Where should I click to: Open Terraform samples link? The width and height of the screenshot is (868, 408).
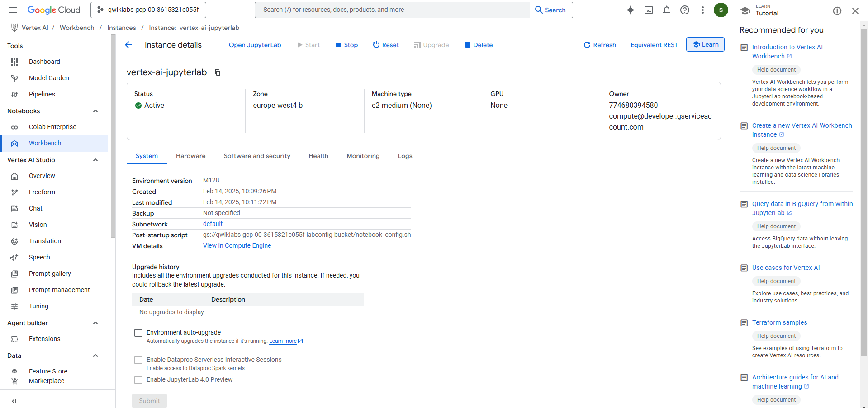pyautogui.click(x=779, y=322)
